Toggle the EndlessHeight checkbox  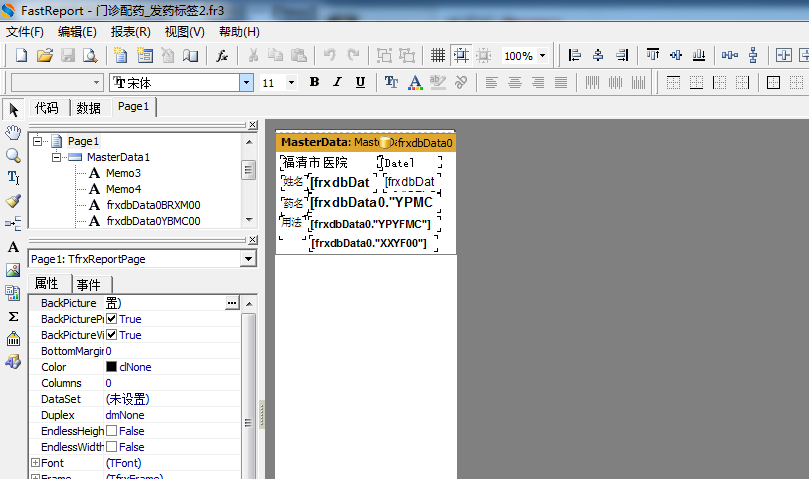[x=111, y=430]
